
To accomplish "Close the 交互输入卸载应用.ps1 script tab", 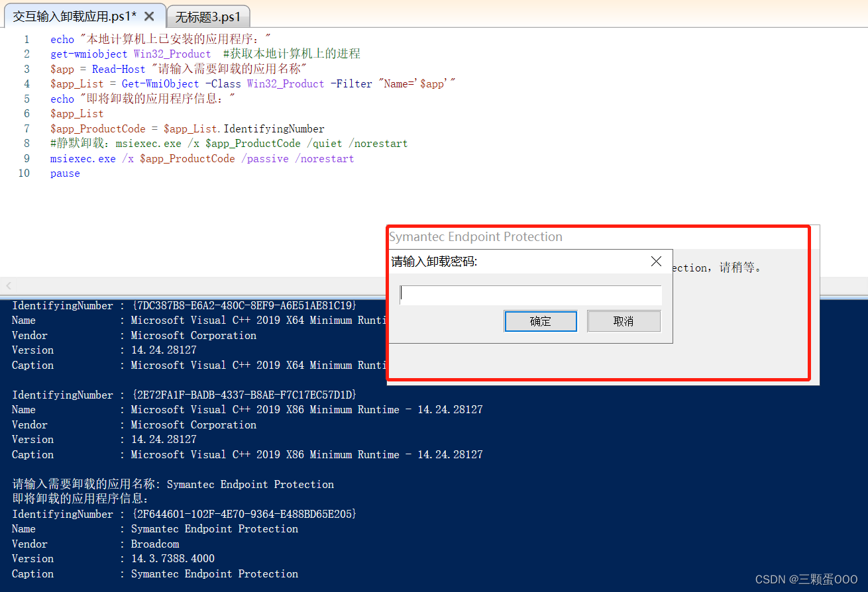I will tap(149, 16).
